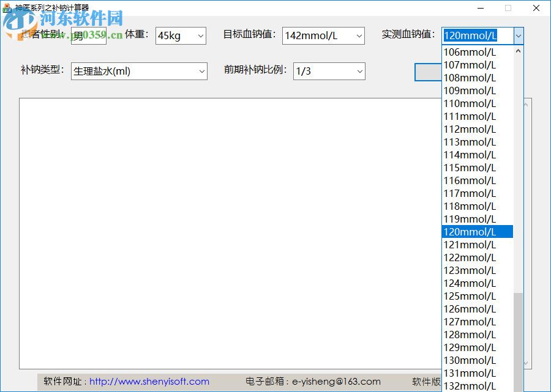Click inside the large results text area
551x392 pixels.
tap(230, 234)
